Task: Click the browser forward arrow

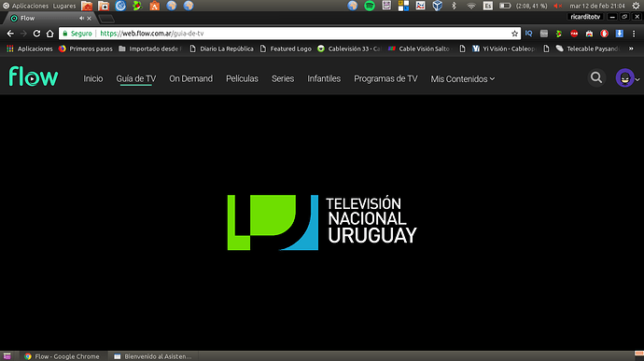Action: click(23, 34)
